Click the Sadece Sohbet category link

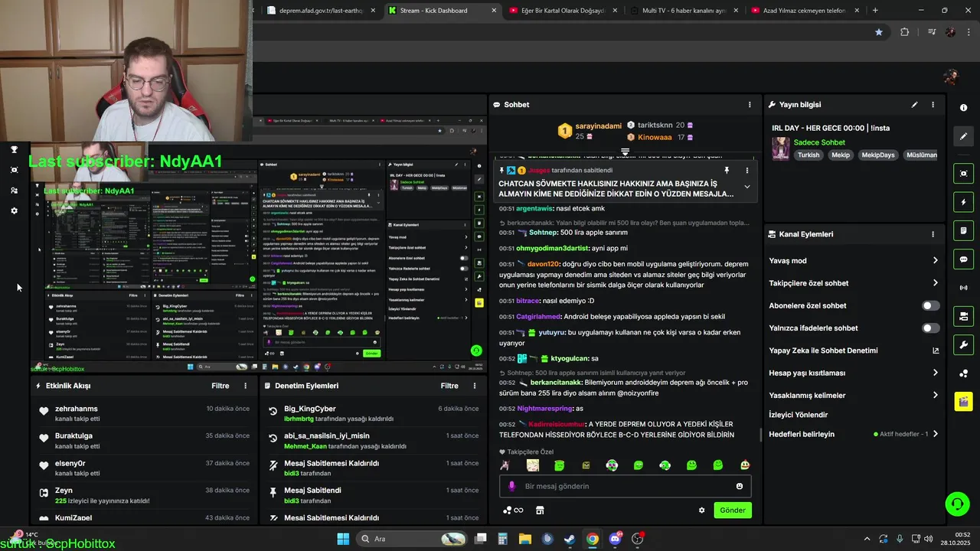coord(819,142)
